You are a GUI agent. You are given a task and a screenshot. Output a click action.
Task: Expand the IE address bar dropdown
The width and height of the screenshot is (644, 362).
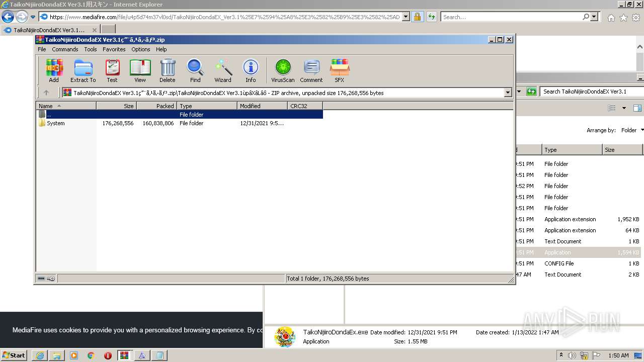[x=406, y=17]
